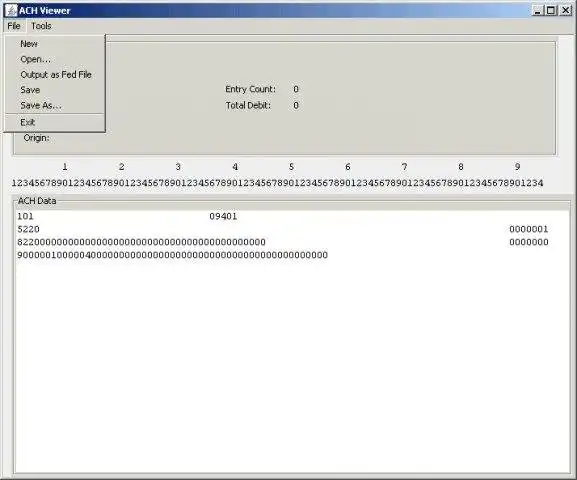
Task: Click the Entry Count value 0
Action: point(296,89)
